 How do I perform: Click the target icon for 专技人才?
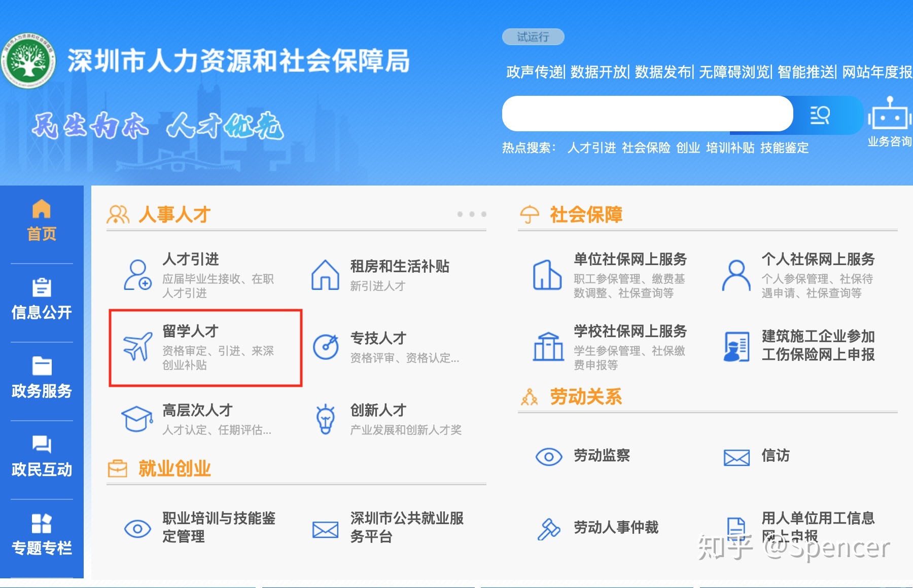(326, 347)
